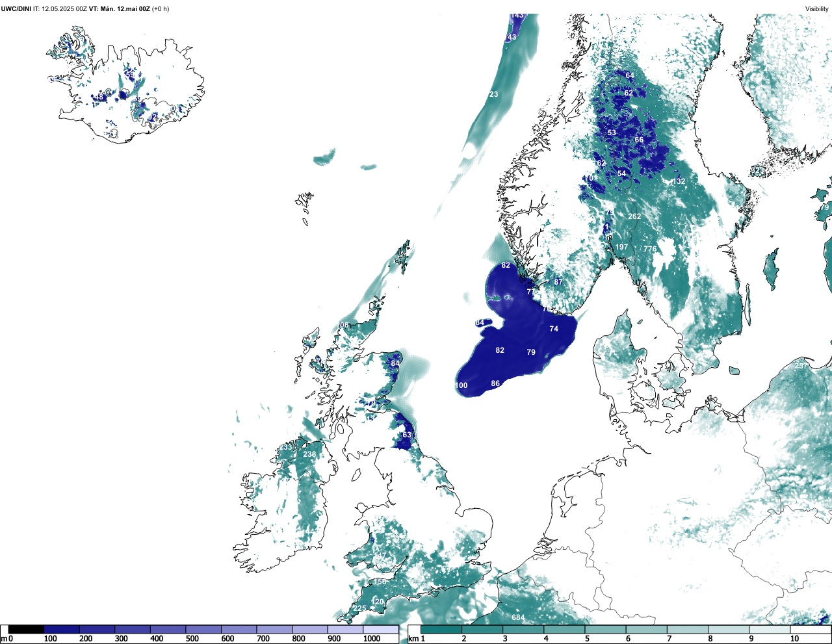The image size is (832, 644).
Task: Click the '500' tick on meter legend
Action: 192,639
